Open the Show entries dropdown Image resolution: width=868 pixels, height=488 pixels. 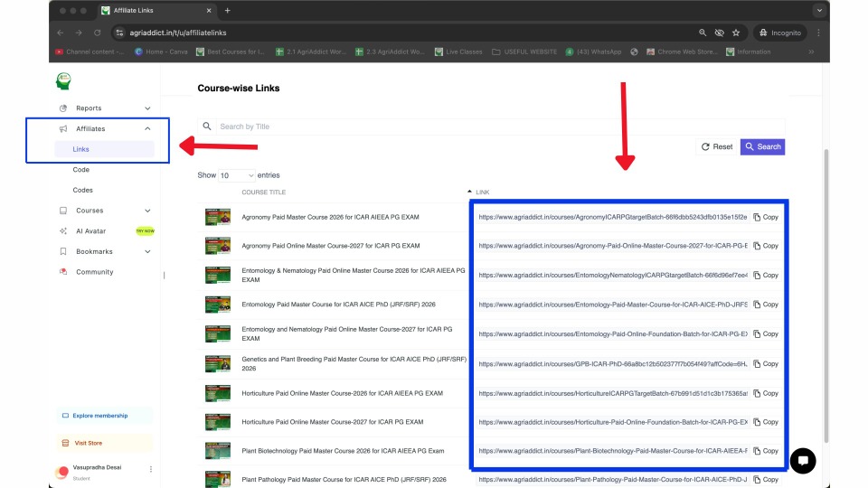[x=237, y=175]
